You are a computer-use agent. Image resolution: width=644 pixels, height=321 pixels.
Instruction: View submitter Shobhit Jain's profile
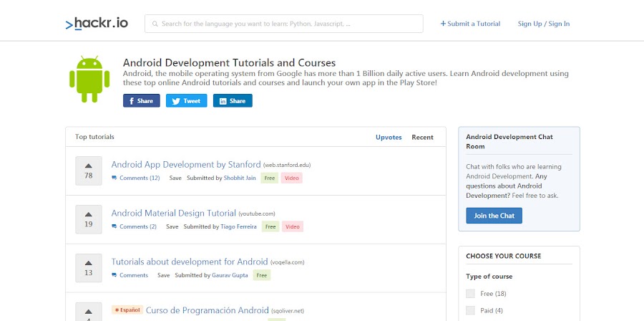(240, 178)
